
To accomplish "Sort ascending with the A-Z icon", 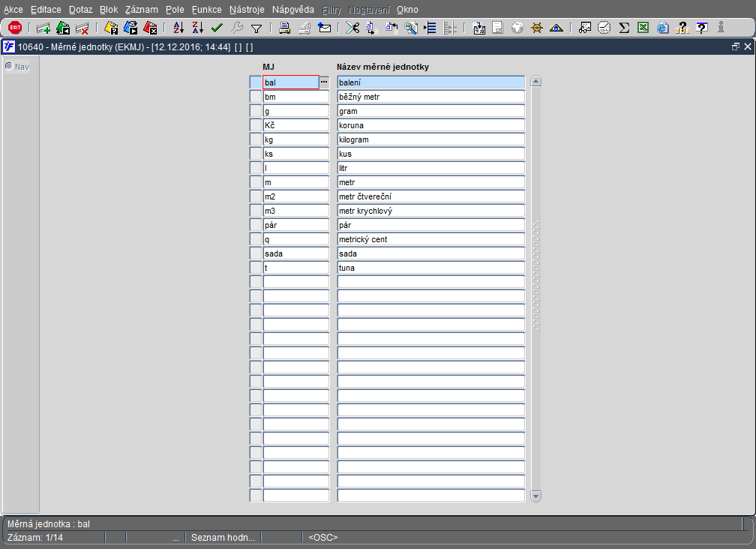I will point(178,28).
